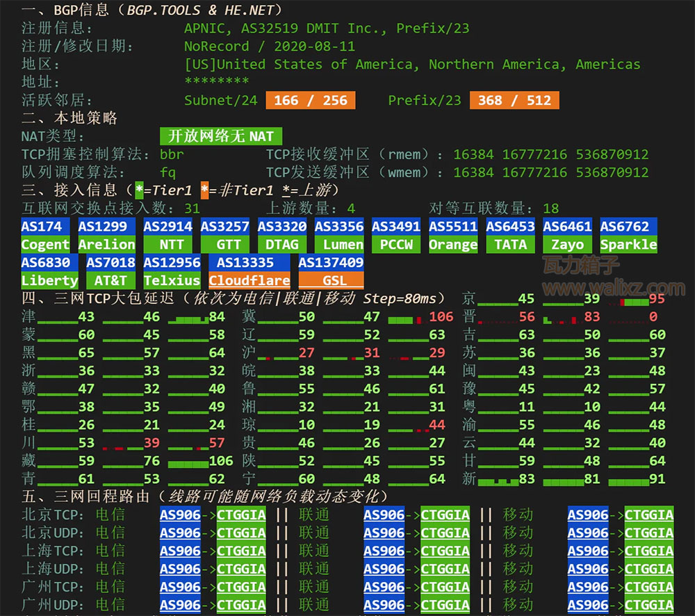695x616 pixels.
Task: Click the "fq" queue scheduler value
Action: coord(167,172)
